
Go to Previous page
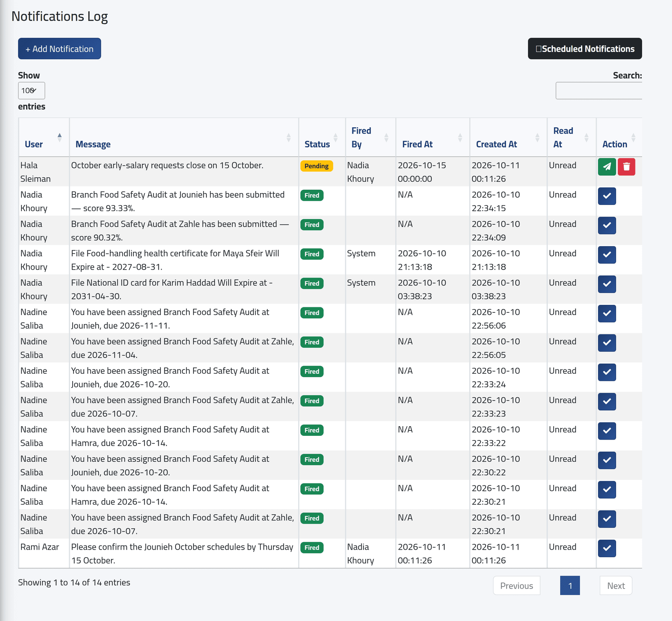[517, 586]
